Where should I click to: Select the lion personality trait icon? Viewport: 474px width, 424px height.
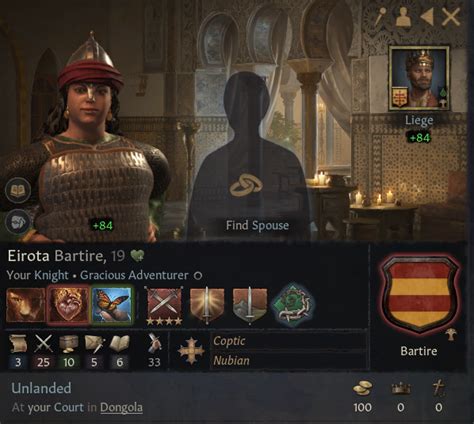[26, 305]
